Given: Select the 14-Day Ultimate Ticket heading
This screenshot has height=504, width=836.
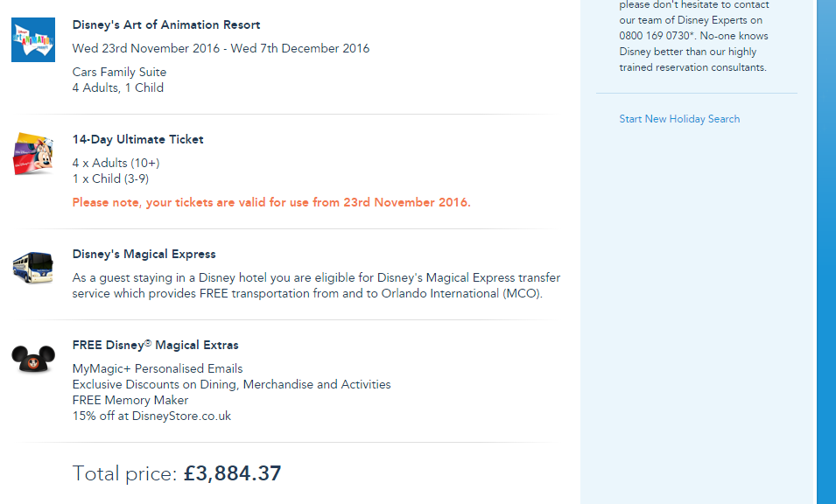Looking at the screenshot, I should [138, 139].
